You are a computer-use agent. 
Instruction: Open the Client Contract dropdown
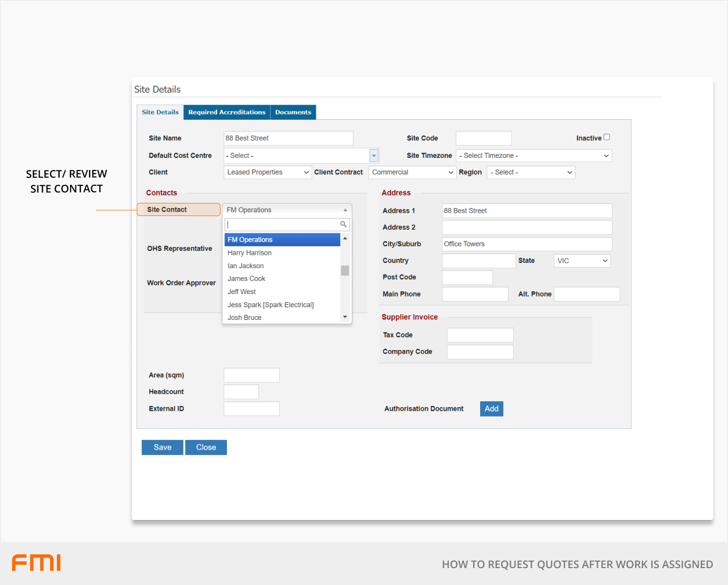point(412,173)
